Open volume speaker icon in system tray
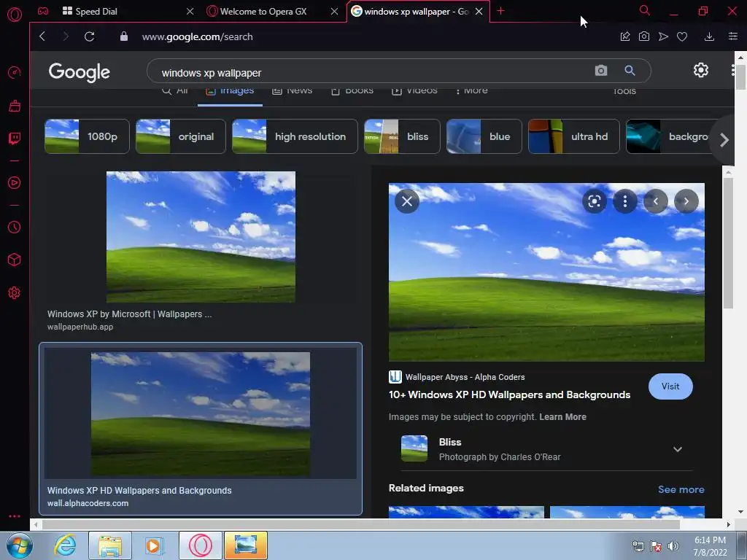The height and width of the screenshot is (560, 747). (x=673, y=546)
